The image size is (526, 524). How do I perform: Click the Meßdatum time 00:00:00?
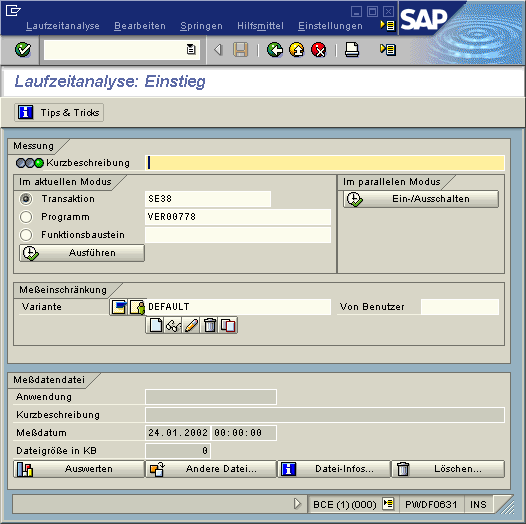coord(244,433)
